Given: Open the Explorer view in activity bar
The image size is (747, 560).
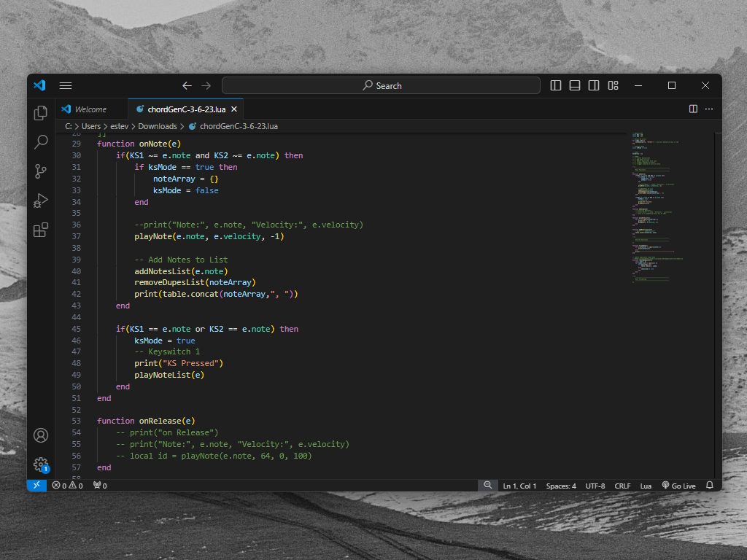Looking at the screenshot, I should [41, 113].
